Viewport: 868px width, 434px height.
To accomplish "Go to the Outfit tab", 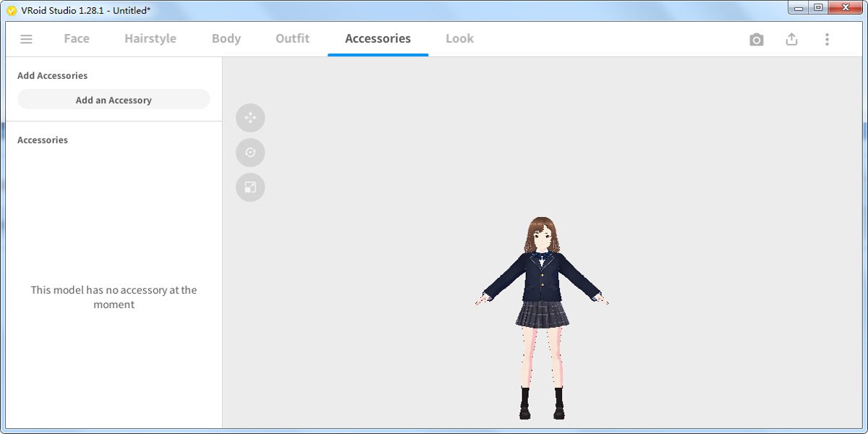I will click(292, 38).
